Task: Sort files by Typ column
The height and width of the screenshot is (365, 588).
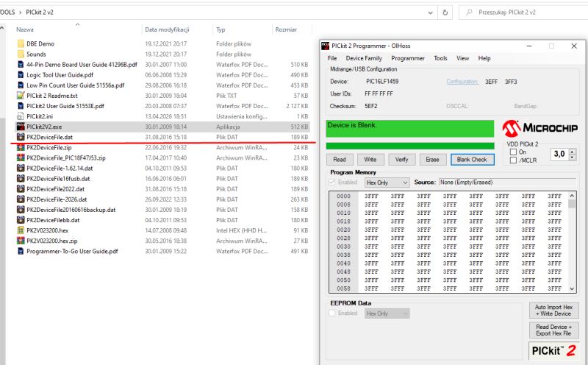Action: (220, 29)
